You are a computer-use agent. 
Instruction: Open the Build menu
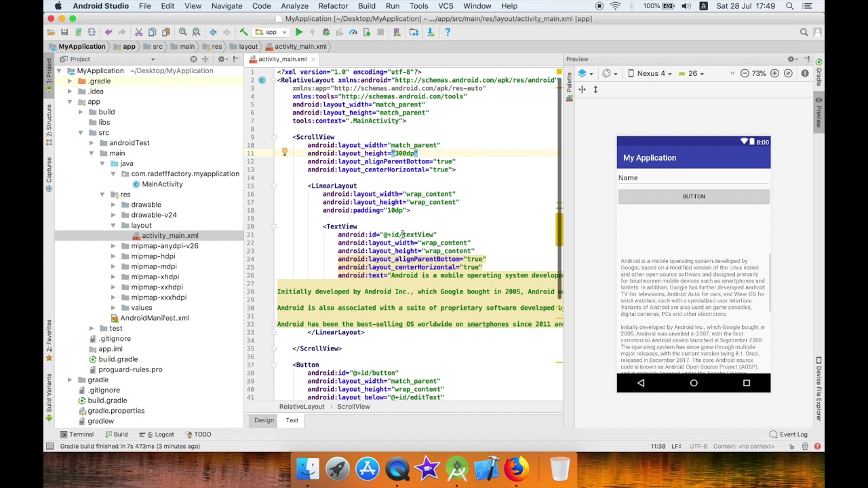tap(367, 6)
